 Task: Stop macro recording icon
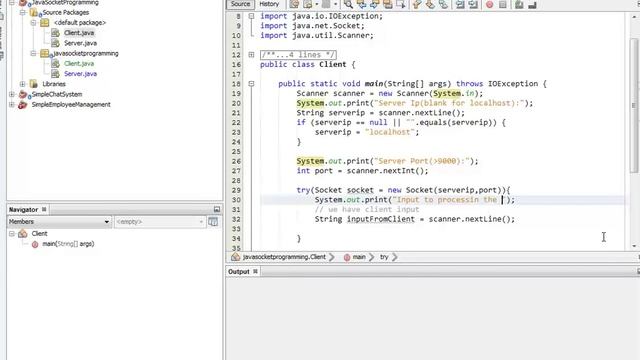[503, 4]
